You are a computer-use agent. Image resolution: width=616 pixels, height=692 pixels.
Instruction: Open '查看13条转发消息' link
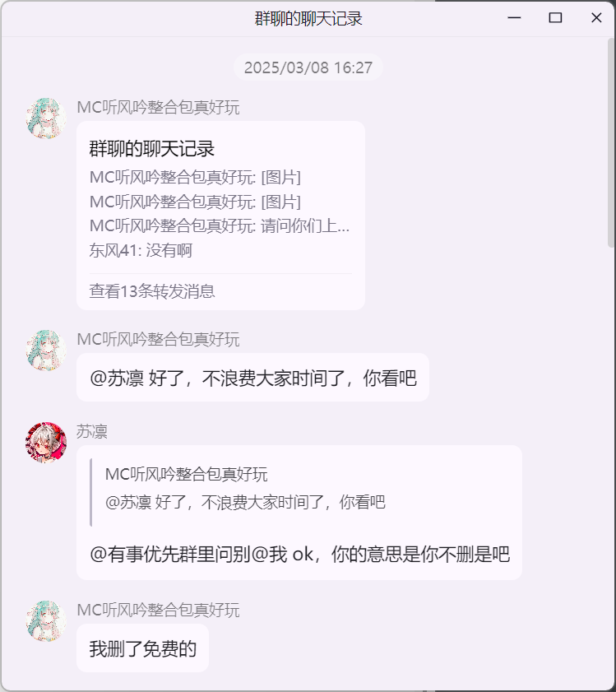(152, 291)
